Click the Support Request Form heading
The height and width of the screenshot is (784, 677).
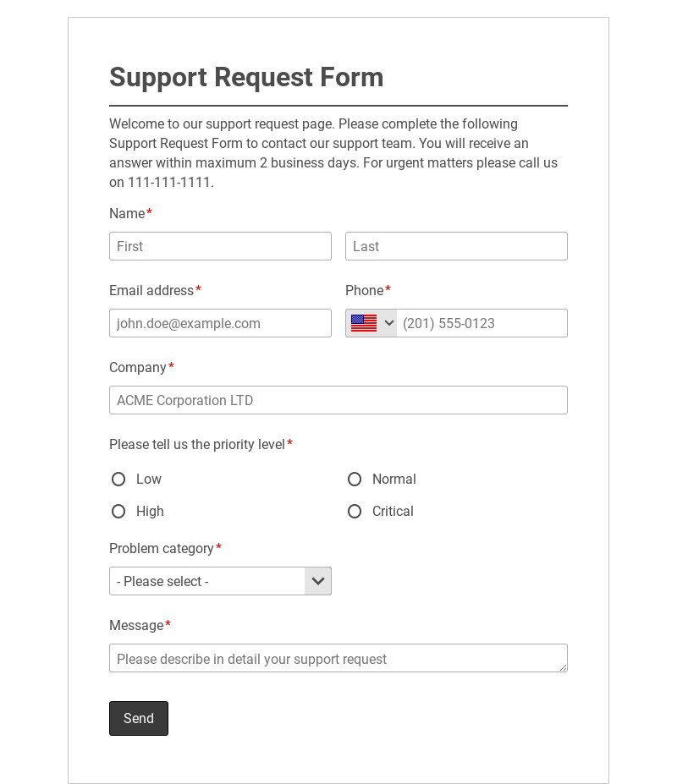tap(246, 77)
